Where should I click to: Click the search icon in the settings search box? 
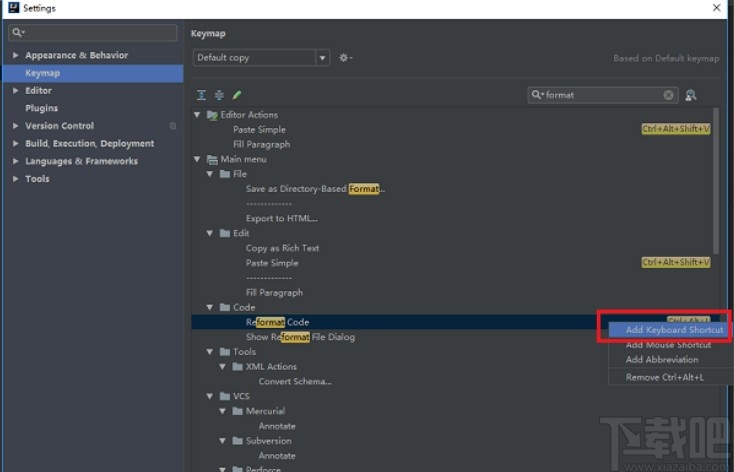pyautogui.click(x=18, y=33)
